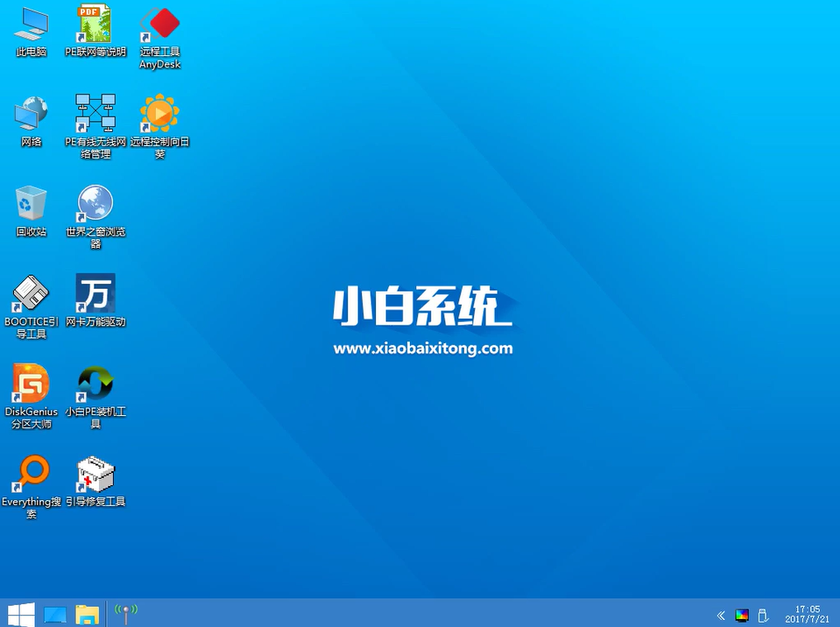
Task: Open the 世界之窗浏览器 browser
Action: pos(95,203)
